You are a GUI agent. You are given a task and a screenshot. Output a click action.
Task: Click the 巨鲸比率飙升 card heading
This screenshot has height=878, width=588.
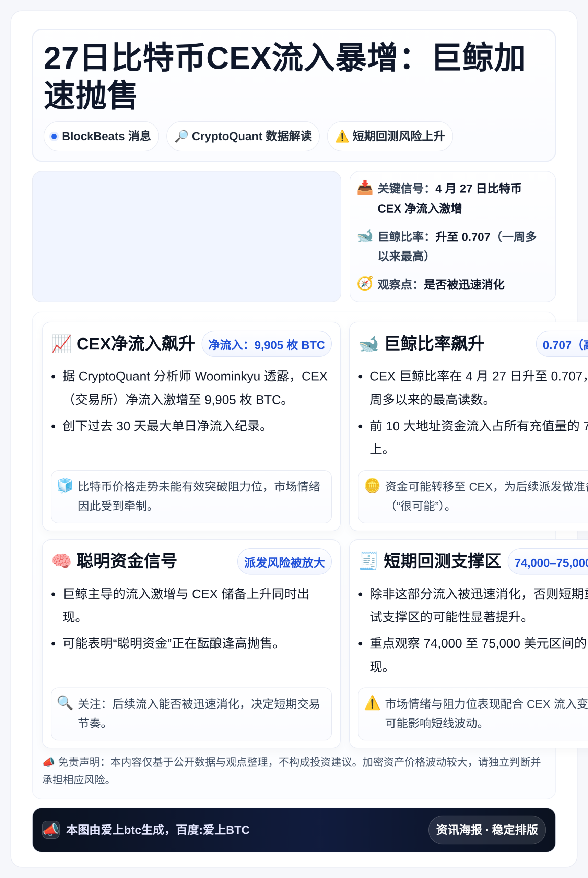pyautogui.click(x=435, y=344)
